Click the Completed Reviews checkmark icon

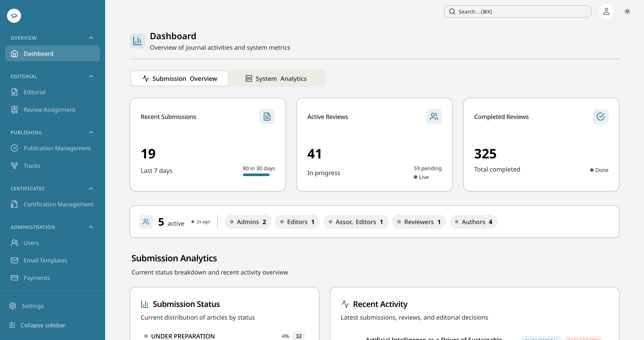point(600,117)
